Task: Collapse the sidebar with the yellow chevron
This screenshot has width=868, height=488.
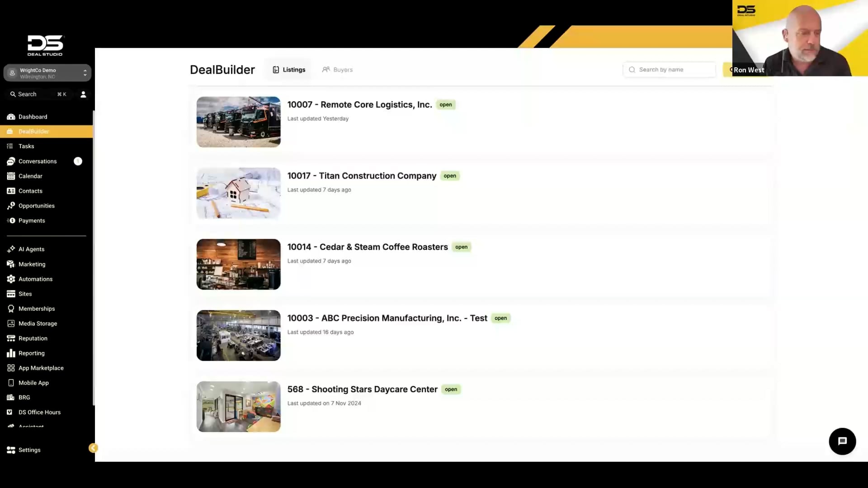Action: click(93, 448)
